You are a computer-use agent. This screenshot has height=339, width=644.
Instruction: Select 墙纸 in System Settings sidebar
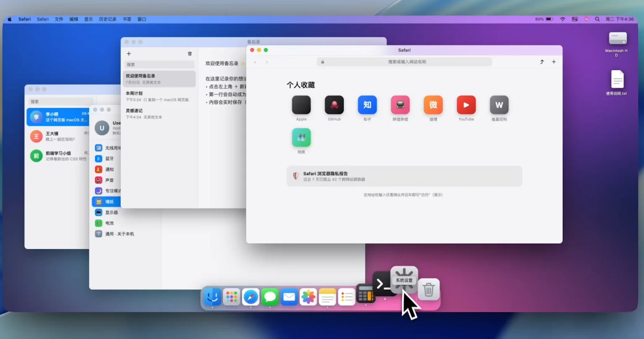(x=107, y=202)
